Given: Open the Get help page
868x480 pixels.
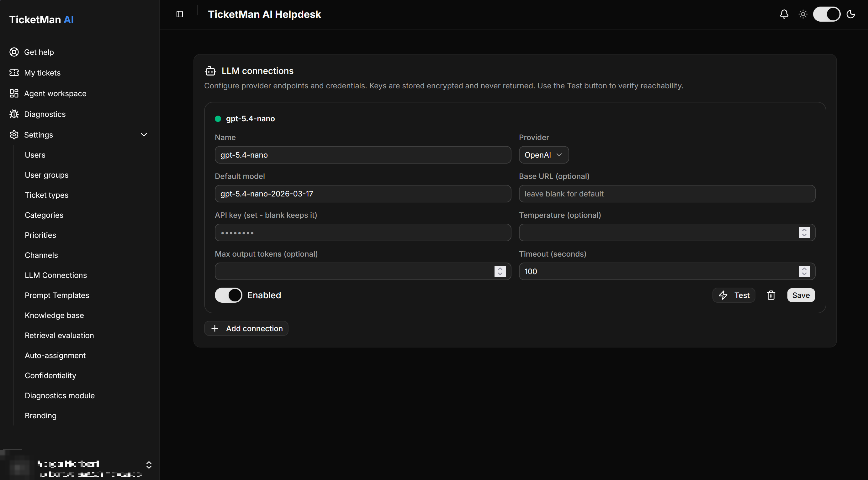Looking at the screenshot, I should [39, 52].
